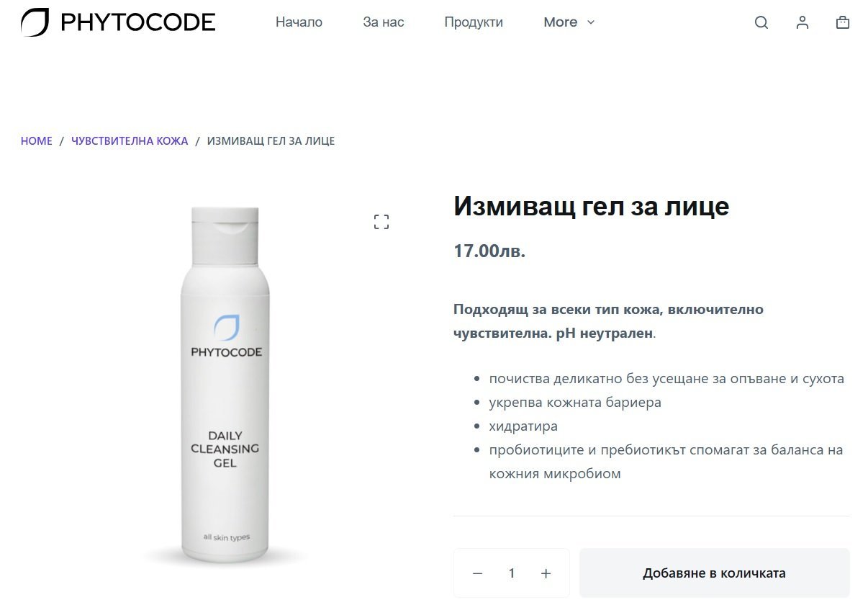Open the shopping bag cart icon
Screen dimensions: 868x605
click(843, 22)
